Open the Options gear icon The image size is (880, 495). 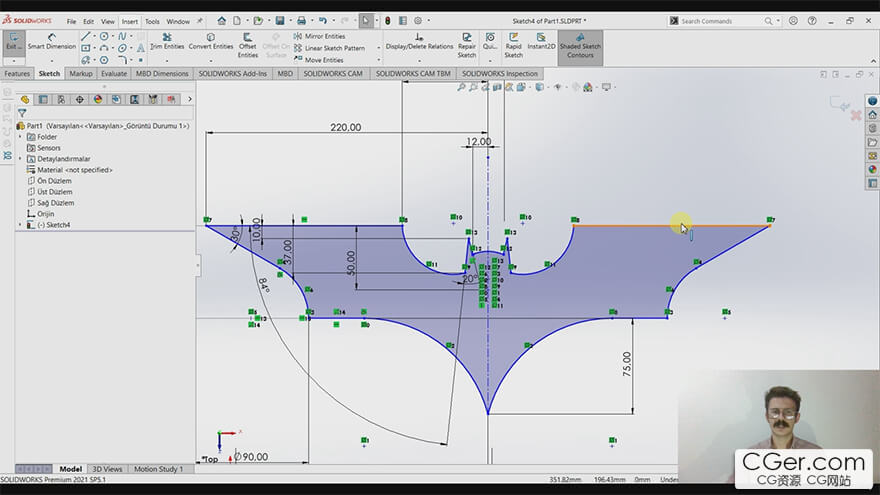pos(418,21)
